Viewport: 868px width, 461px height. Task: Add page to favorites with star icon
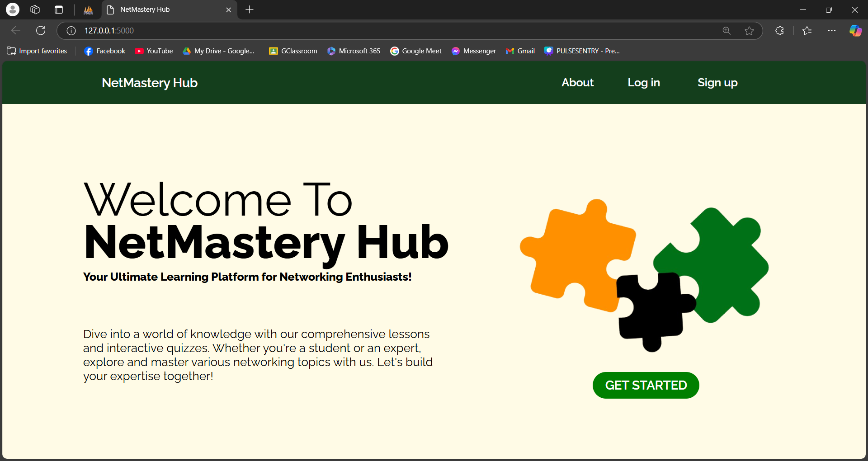coord(749,30)
